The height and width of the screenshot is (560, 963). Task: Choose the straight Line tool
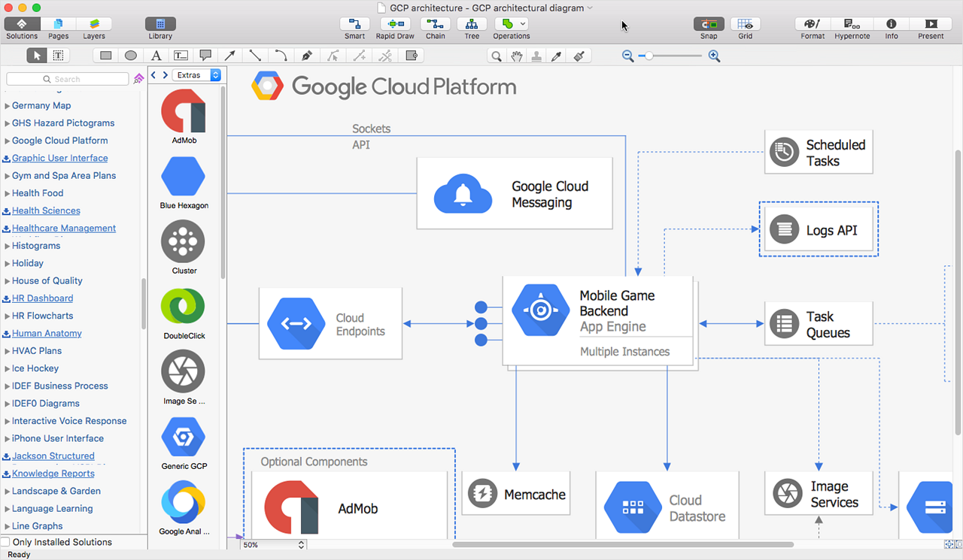tap(256, 56)
